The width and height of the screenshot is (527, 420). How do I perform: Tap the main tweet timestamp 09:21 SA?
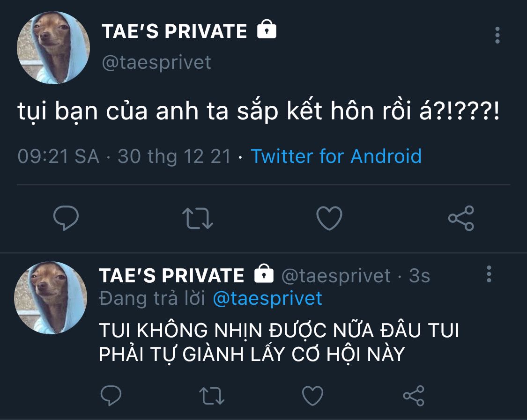(58, 156)
